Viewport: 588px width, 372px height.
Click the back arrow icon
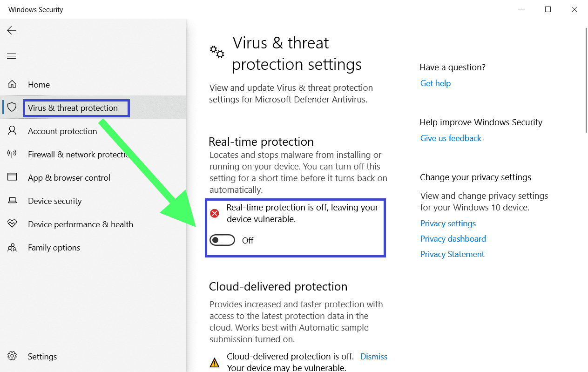coord(12,30)
